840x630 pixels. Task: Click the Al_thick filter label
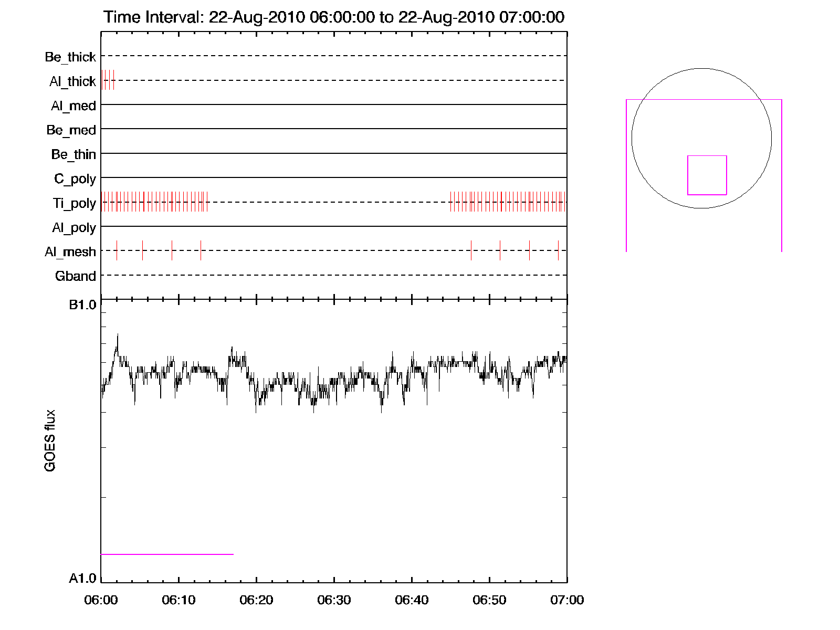72,81
